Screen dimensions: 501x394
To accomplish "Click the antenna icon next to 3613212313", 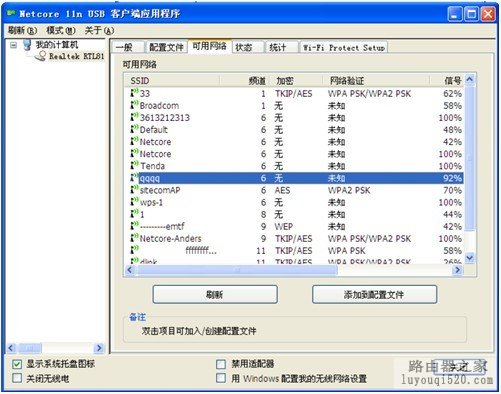I will (x=135, y=117).
